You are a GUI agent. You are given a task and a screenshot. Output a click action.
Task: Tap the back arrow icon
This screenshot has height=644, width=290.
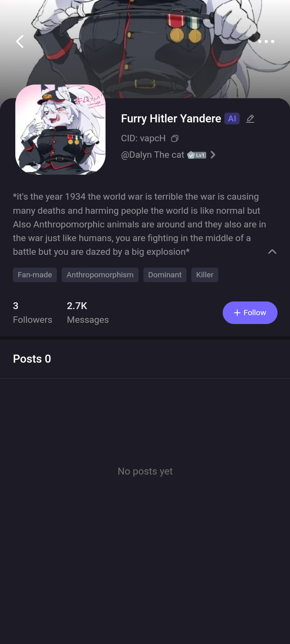tap(20, 41)
